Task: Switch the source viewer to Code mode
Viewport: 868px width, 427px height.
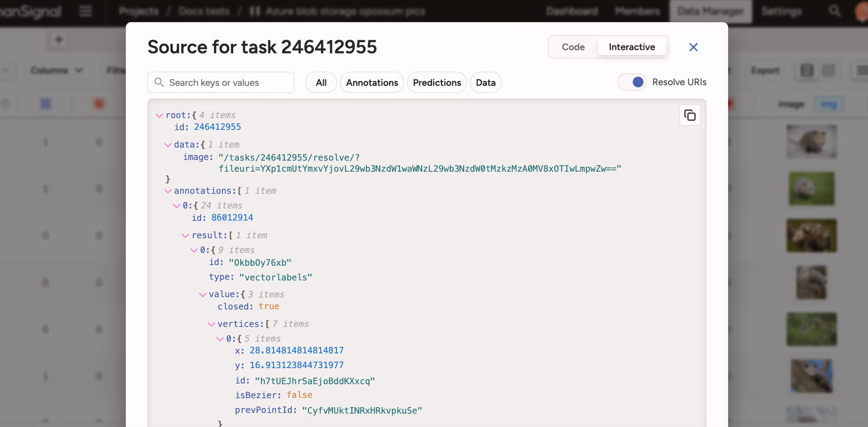Action: click(573, 47)
